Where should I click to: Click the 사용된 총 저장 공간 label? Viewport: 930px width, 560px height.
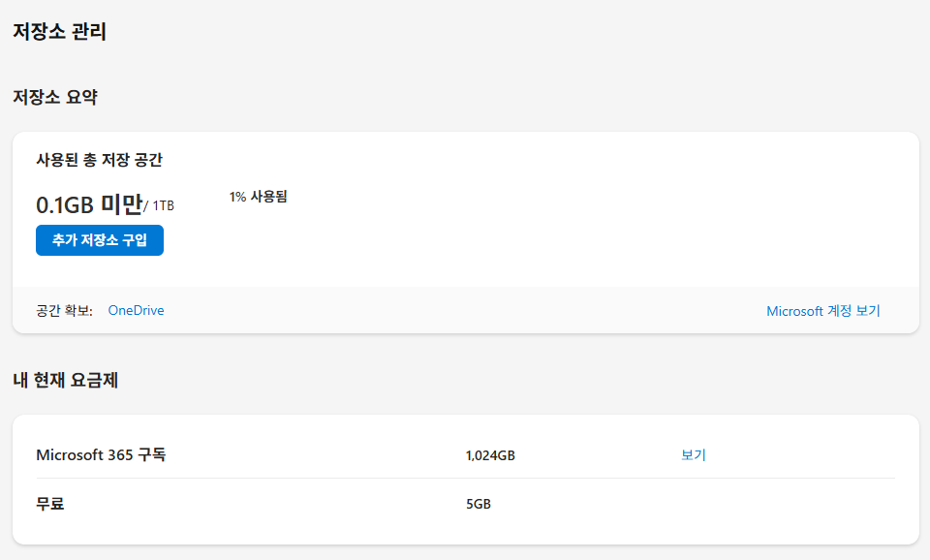coord(99,160)
